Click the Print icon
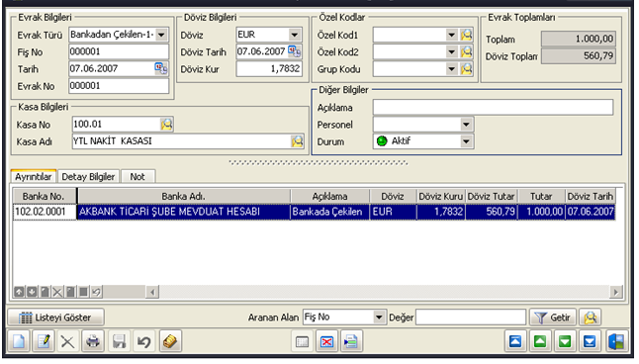 pyautogui.click(x=93, y=341)
